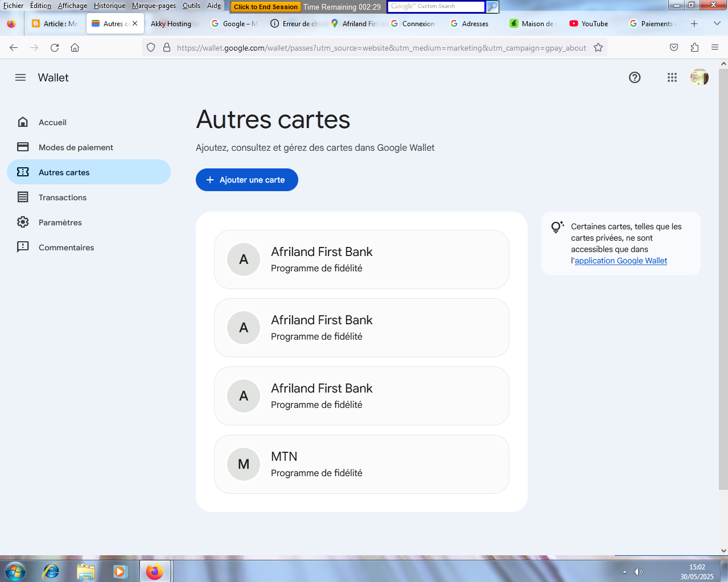The image size is (728, 582).
Task: Open the extensions puzzle icon
Action: 694,48
